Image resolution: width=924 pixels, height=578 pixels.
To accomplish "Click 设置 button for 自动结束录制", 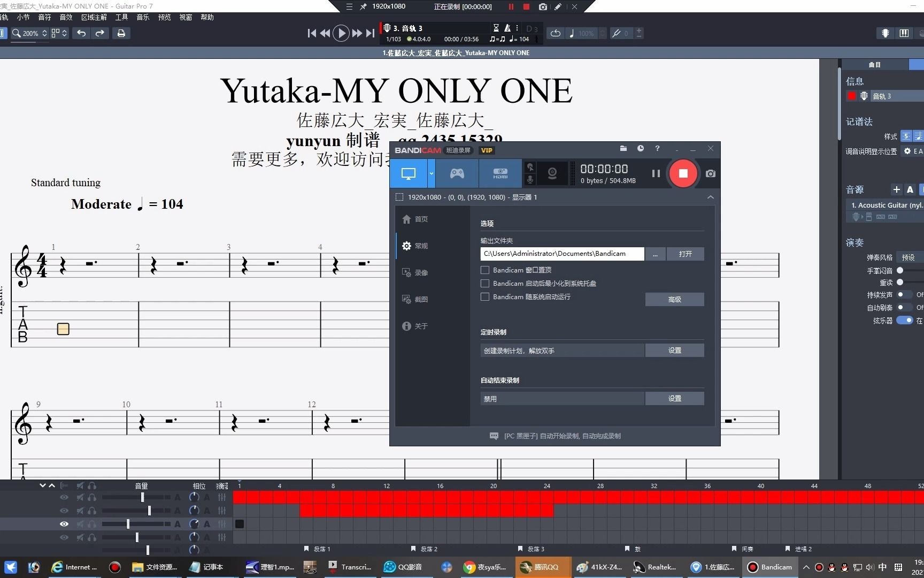I will [674, 399].
